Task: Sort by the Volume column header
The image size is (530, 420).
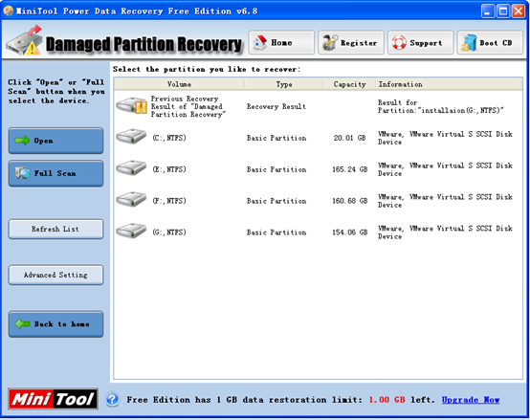Action: [179, 84]
